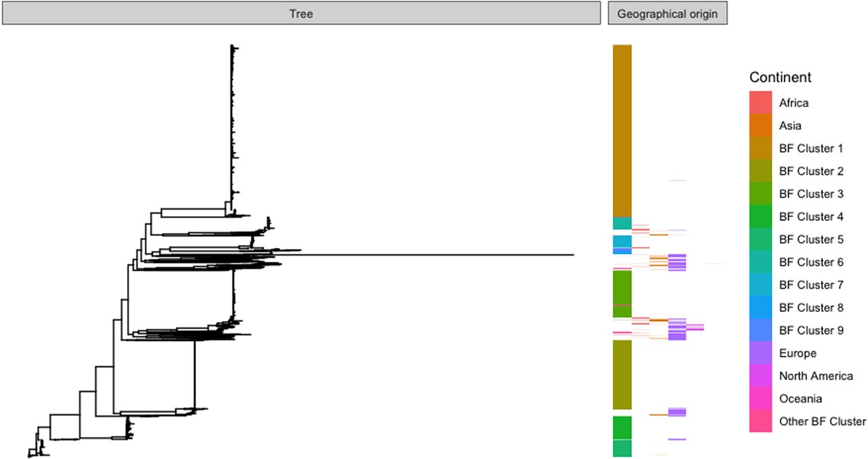Click the Continent legend title

(780, 77)
